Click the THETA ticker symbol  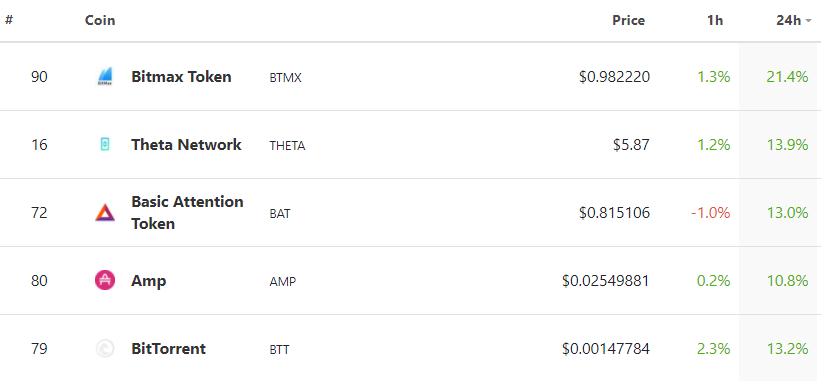pos(287,146)
